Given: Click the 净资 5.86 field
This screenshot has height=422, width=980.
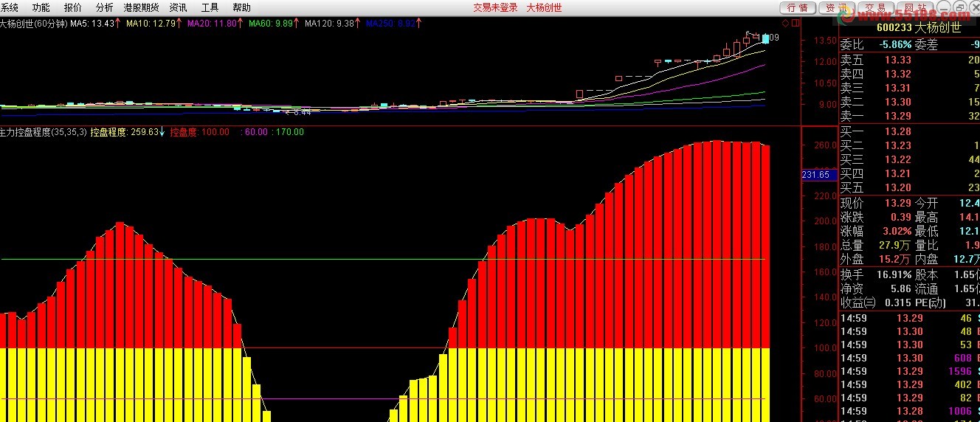Looking at the screenshot, I should [876, 288].
